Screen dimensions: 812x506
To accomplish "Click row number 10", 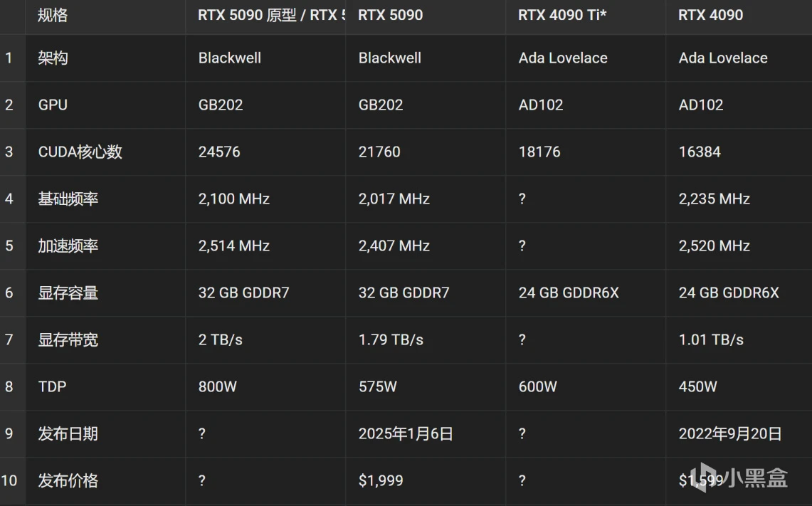I will click(9, 480).
